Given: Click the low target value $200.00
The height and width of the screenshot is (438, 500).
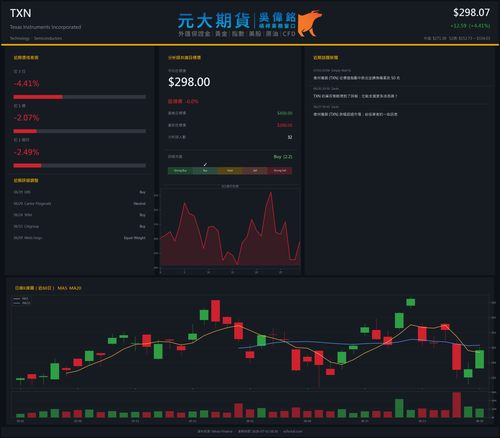Looking at the screenshot, I should point(285,125).
